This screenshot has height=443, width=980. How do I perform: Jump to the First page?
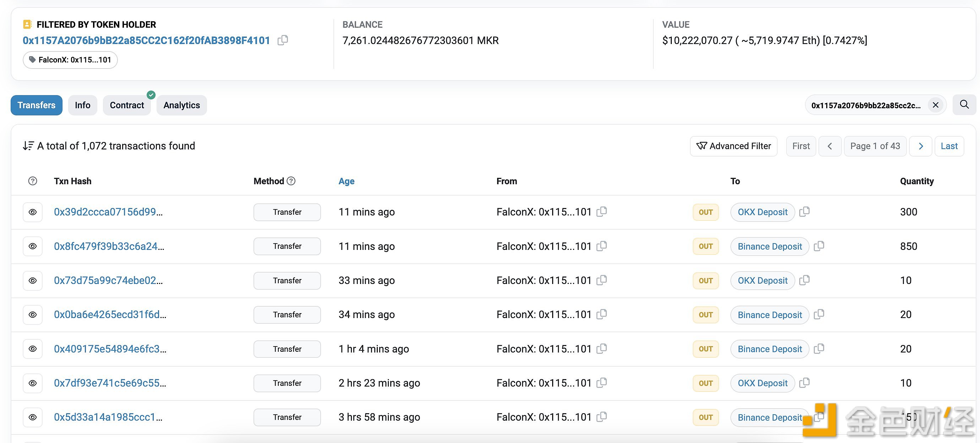click(801, 146)
